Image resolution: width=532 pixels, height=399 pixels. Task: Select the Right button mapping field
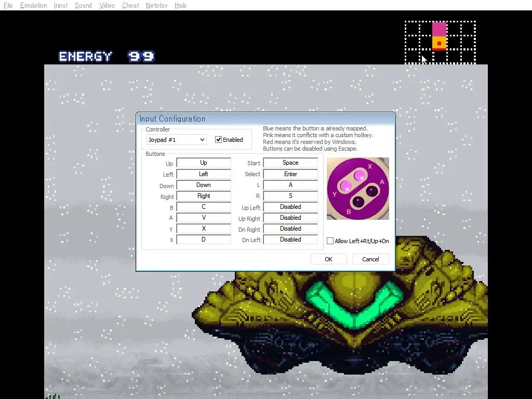click(204, 196)
